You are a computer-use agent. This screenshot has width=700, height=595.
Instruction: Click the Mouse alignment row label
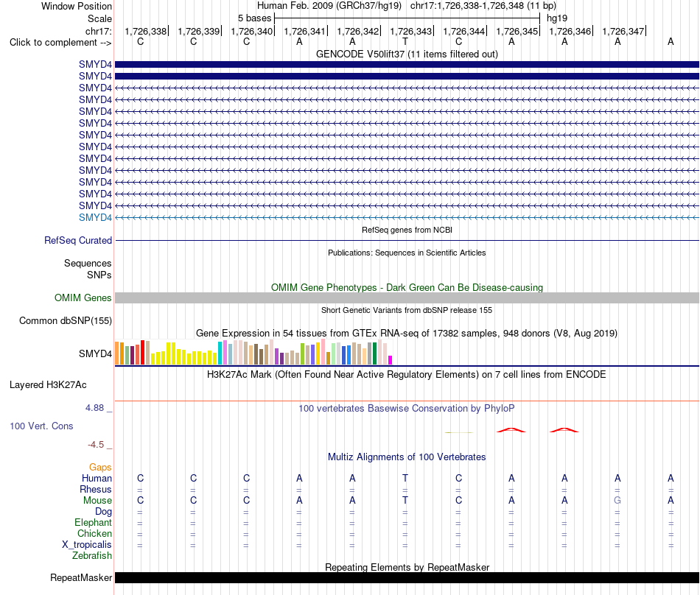tap(97, 501)
